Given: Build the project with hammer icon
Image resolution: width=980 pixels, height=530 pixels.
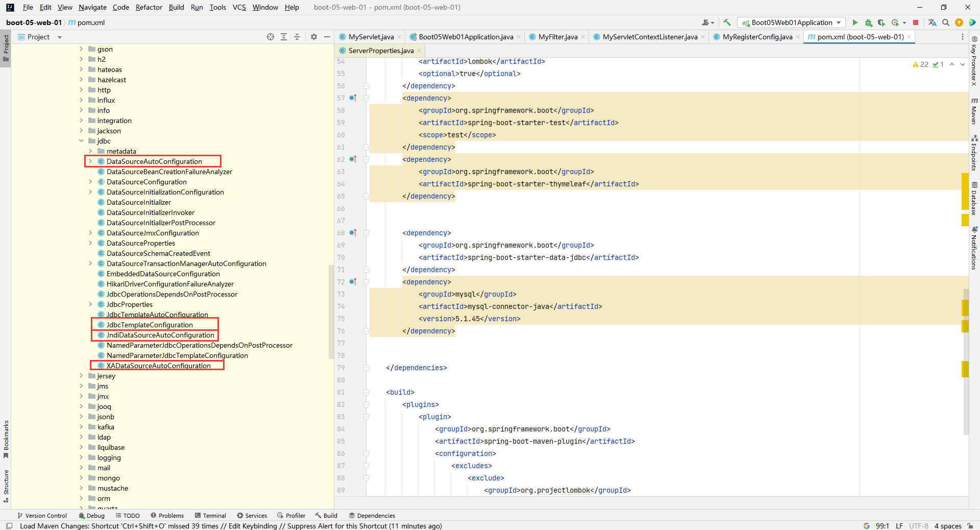Looking at the screenshot, I should (727, 22).
